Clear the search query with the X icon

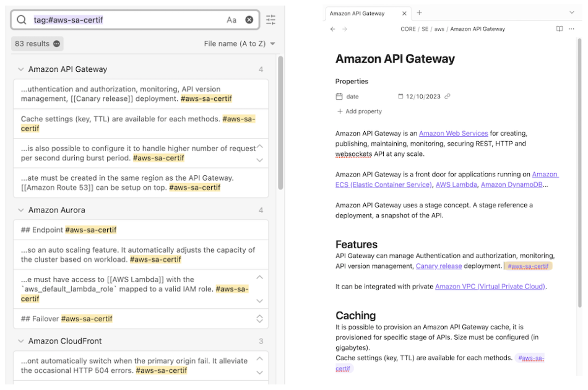tap(249, 20)
